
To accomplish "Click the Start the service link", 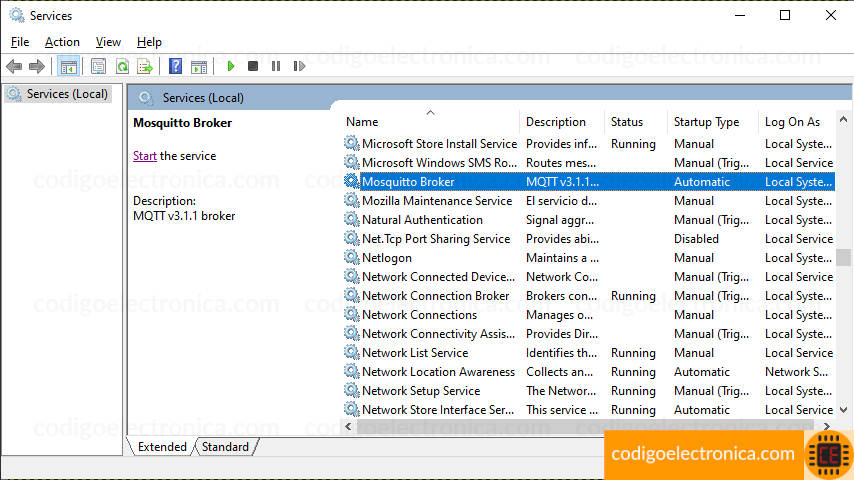I will (x=145, y=156).
